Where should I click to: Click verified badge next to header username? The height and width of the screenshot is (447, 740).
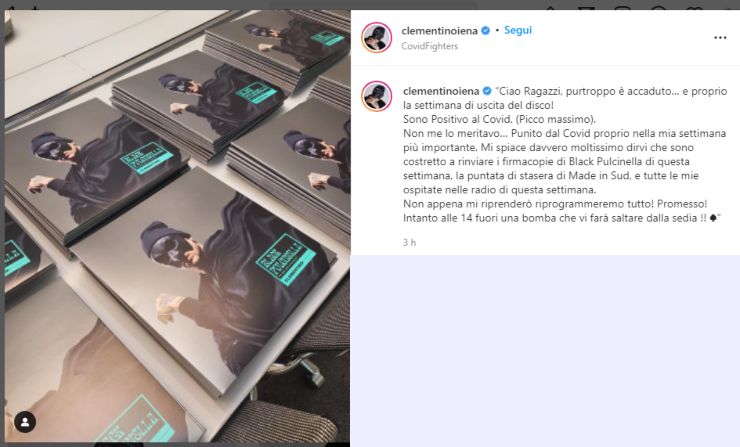(486, 31)
